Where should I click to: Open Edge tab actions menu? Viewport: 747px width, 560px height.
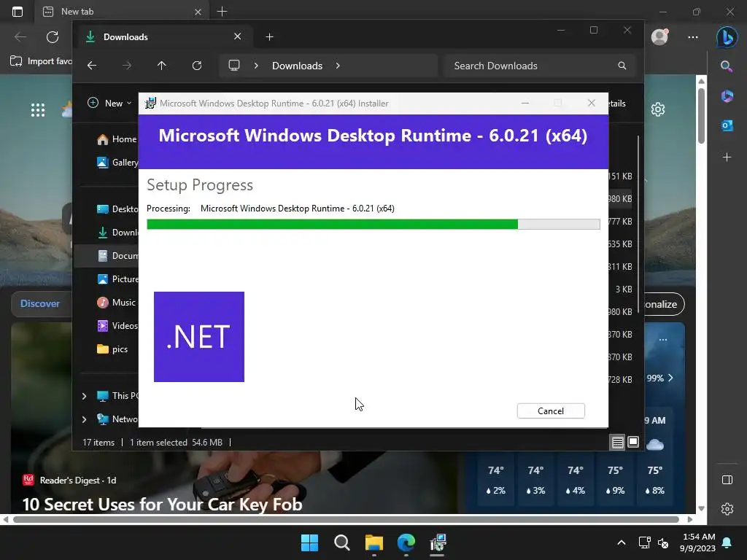(x=18, y=12)
